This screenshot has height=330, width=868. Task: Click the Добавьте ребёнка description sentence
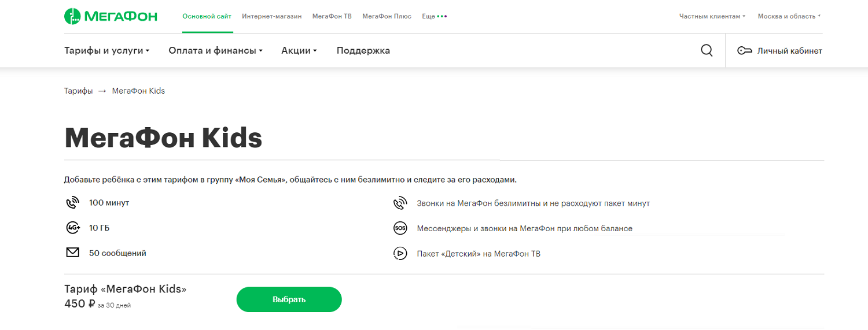point(290,180)
